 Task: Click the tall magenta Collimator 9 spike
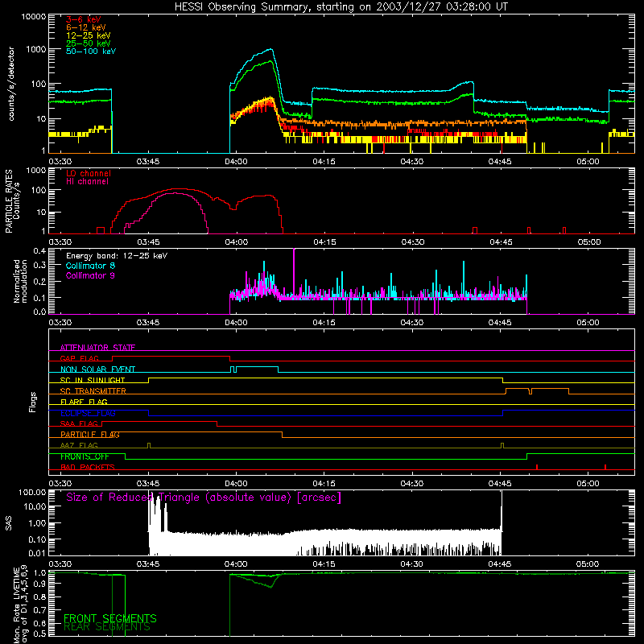pyautogui.click(x=294, y=271)
